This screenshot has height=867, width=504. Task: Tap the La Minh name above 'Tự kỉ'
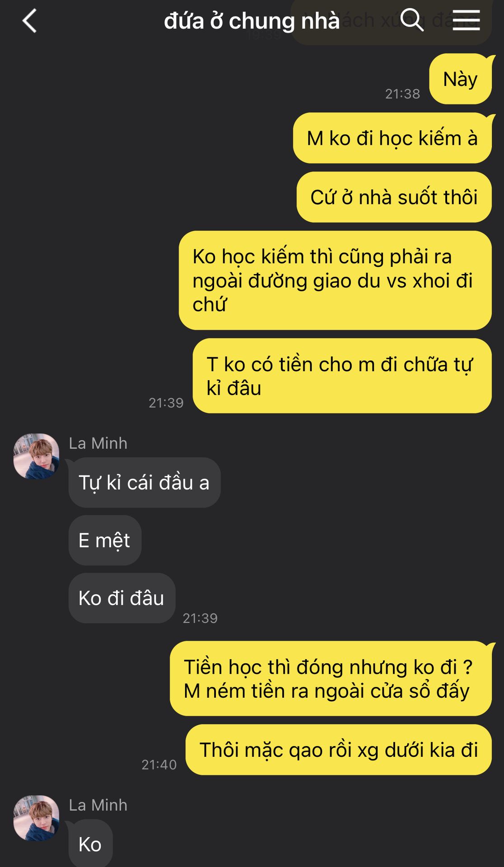click(x=98, y=443)
